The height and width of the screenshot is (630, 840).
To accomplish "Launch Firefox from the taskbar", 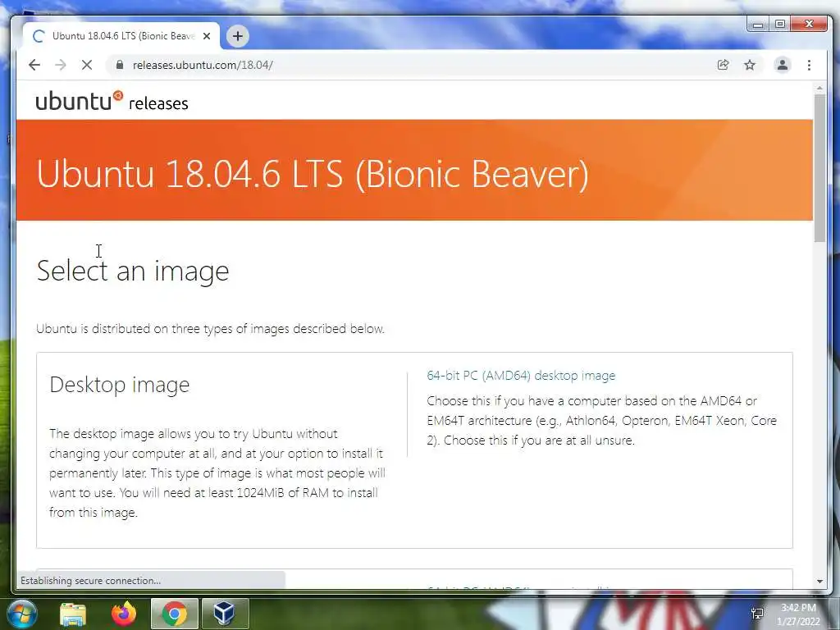I will tap(124, 614).
